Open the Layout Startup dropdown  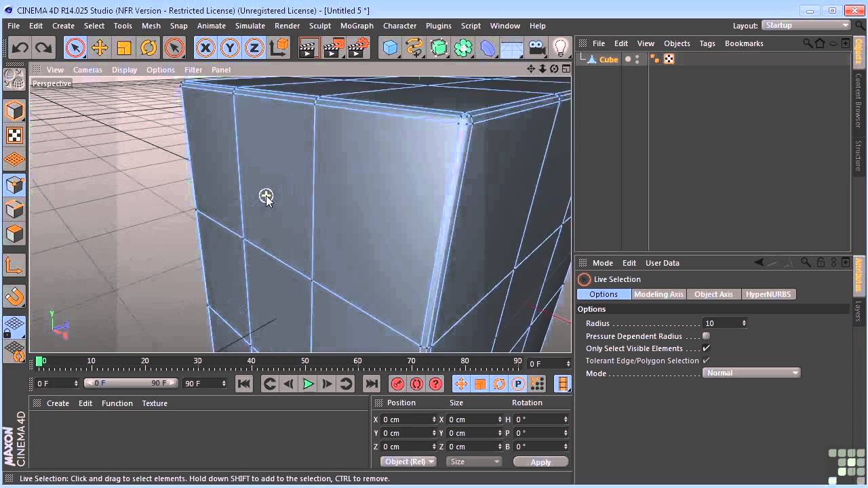(806, 25)
